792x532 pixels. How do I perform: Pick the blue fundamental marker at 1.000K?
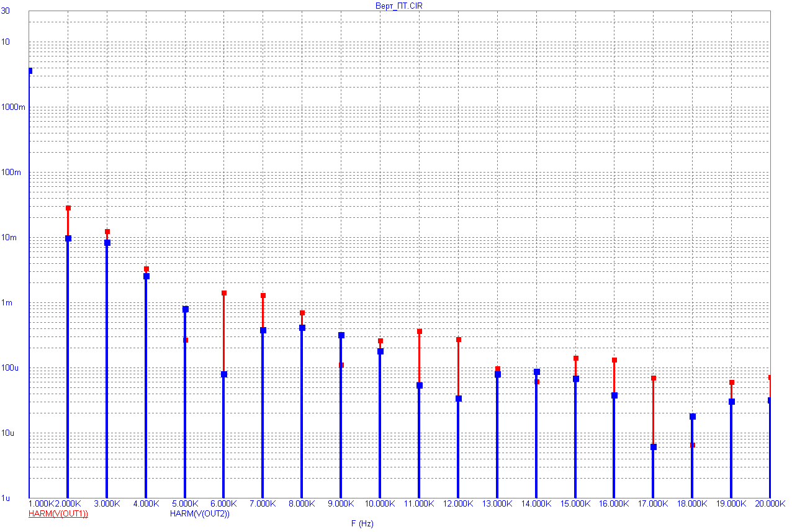point(30,71)
